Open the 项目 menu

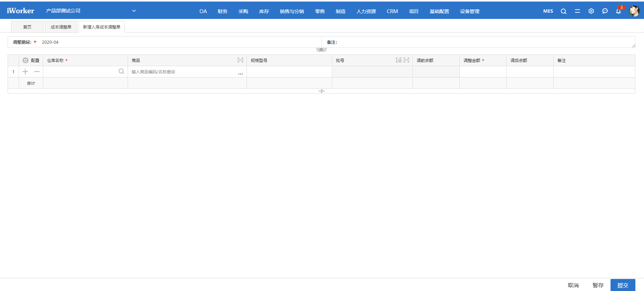click(414, 11)
